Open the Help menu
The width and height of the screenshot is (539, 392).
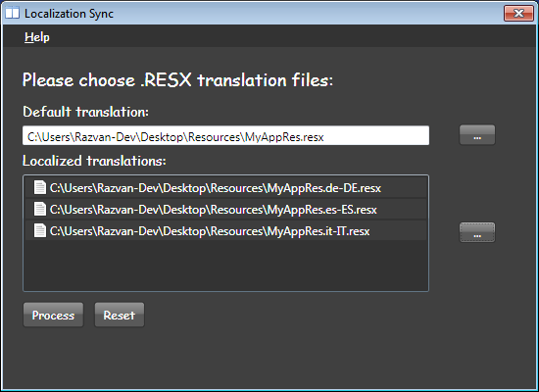37,37
